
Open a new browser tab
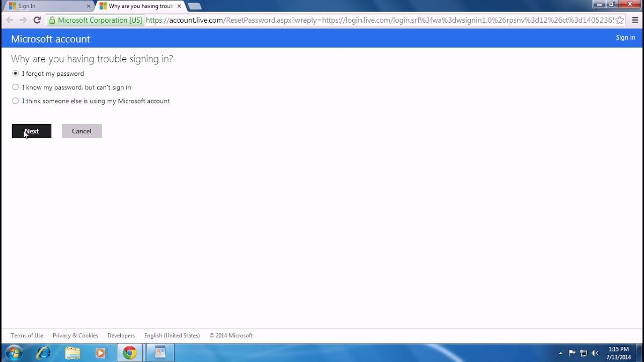coord(194,6)
